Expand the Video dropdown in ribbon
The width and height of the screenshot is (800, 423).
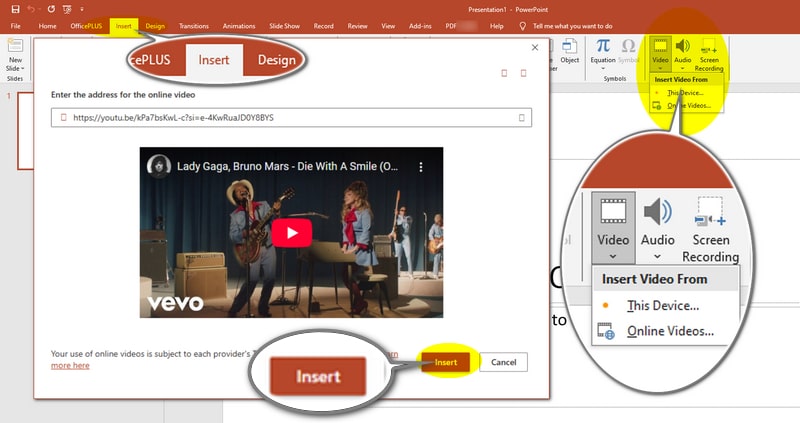click(660, 68)
